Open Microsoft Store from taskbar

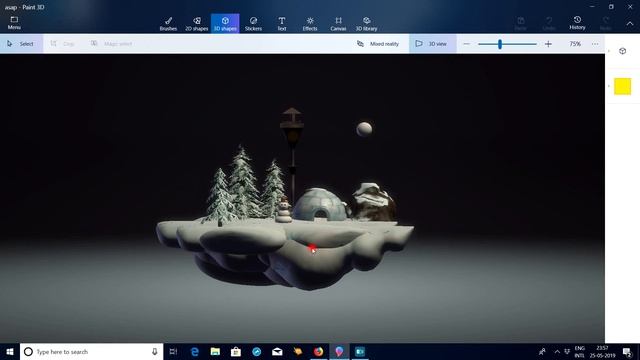pos(236,351)
